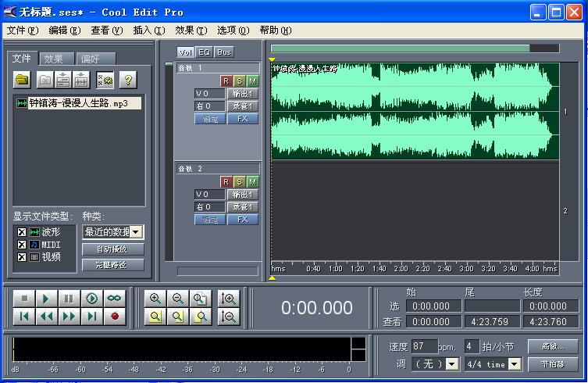This screenshot has width=588, height=383.
Task: Open the 调 key dropdown
Action: (x=452, y=364)
